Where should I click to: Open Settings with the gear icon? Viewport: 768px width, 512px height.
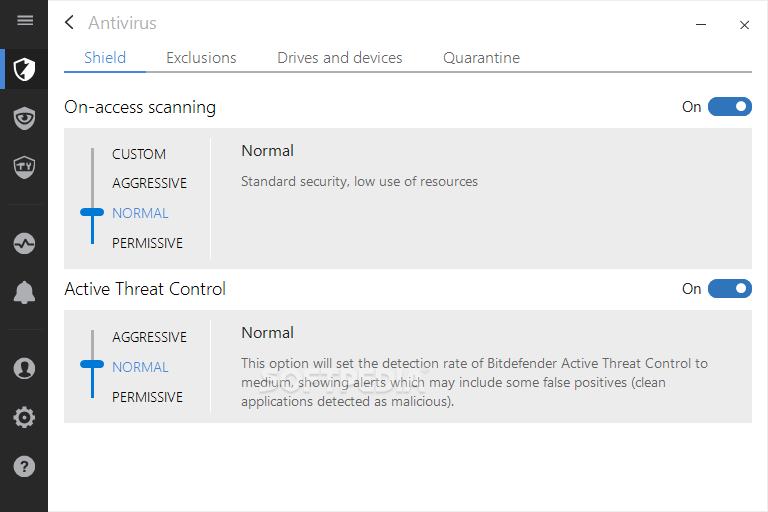click(x=25, y=417)
